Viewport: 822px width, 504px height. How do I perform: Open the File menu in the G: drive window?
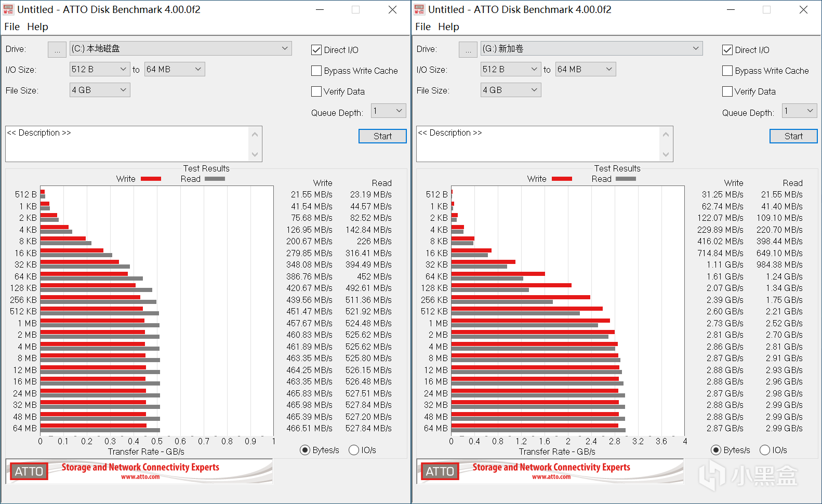click(x=423, y=26)
